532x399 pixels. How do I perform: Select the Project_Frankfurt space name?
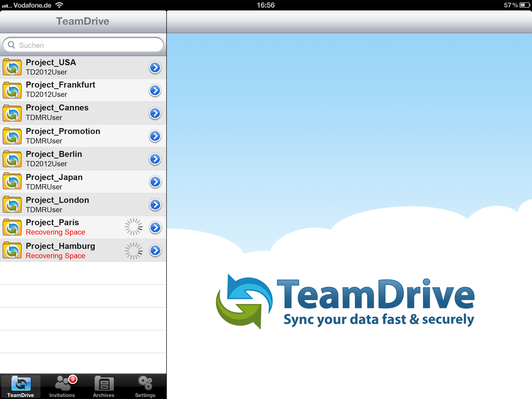click(61, 85)
